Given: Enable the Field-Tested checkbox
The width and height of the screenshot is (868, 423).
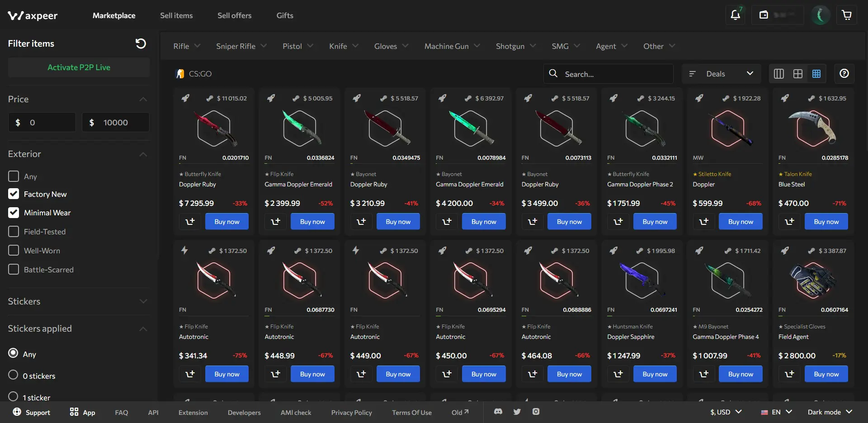Looking at the screenshot, I should (x=14, y=232).
